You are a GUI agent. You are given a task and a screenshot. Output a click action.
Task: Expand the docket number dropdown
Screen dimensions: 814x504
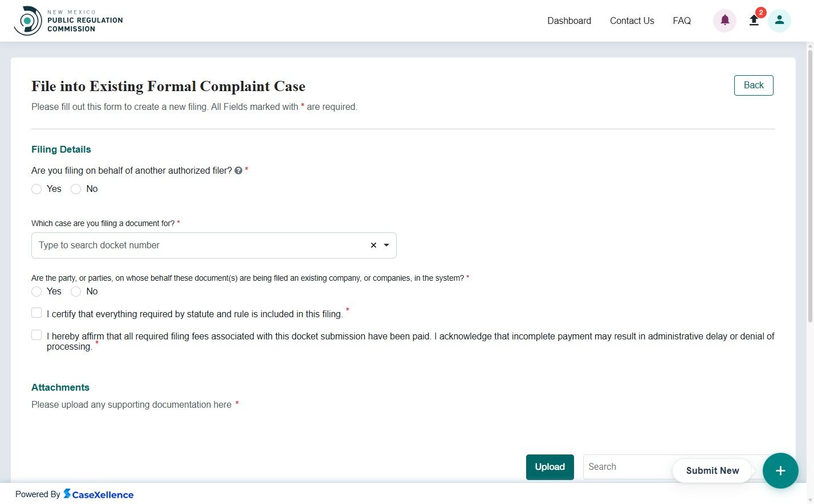(x=386, y=245)
